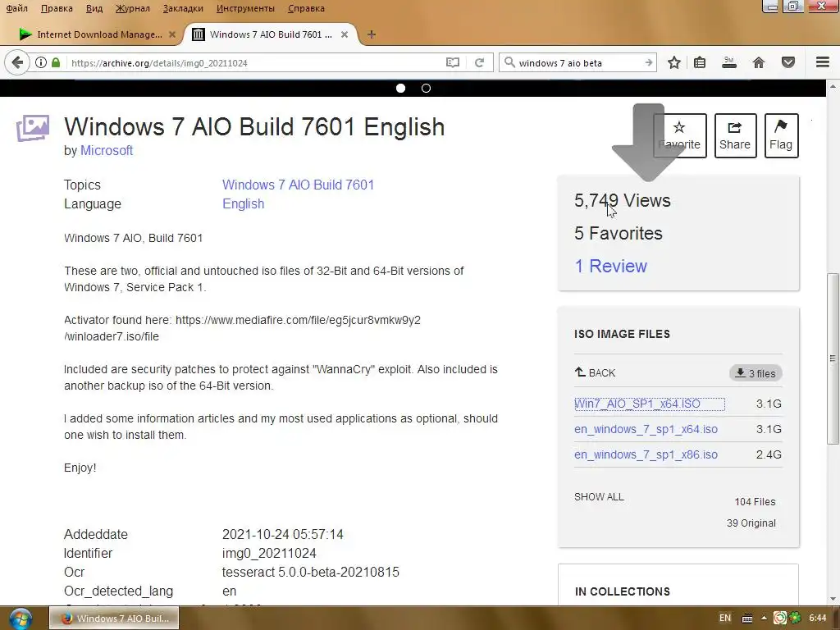Click the Microsoft author link

click(x=107, y=151)
